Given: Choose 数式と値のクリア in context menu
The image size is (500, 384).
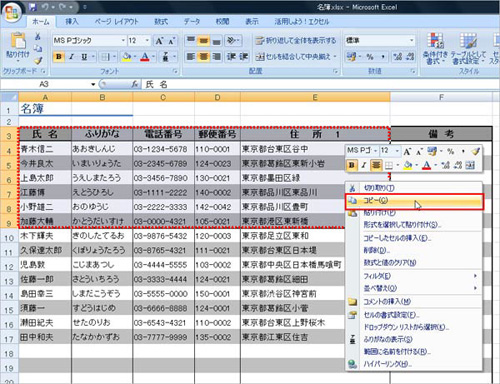Looking at the screenshot, I should (x=414, y=263).
